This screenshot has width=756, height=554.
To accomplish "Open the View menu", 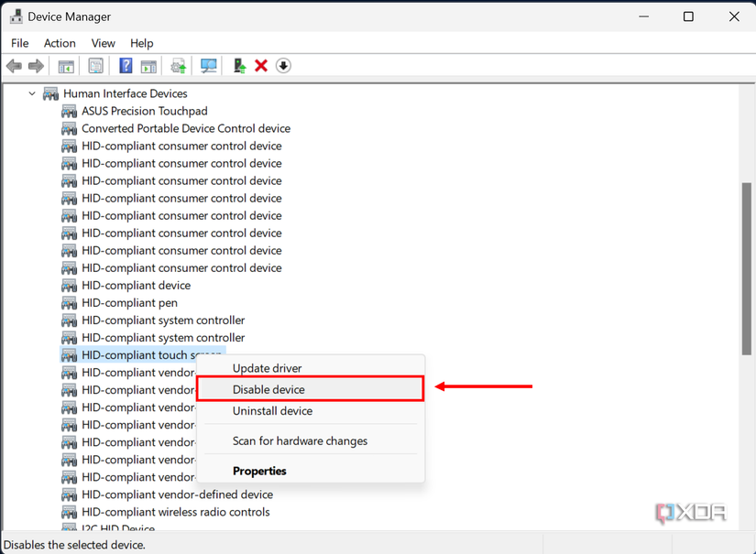I will click(x=104, y=43).
